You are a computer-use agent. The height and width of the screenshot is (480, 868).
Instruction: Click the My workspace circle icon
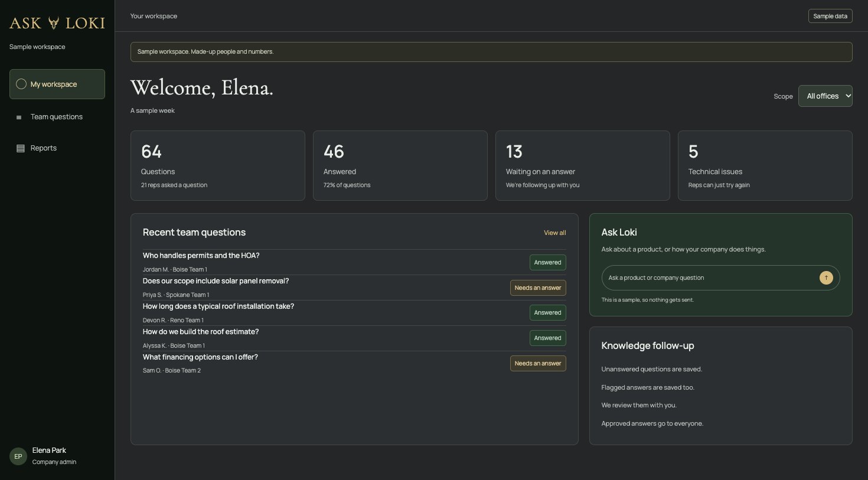(x=21, y=84)
